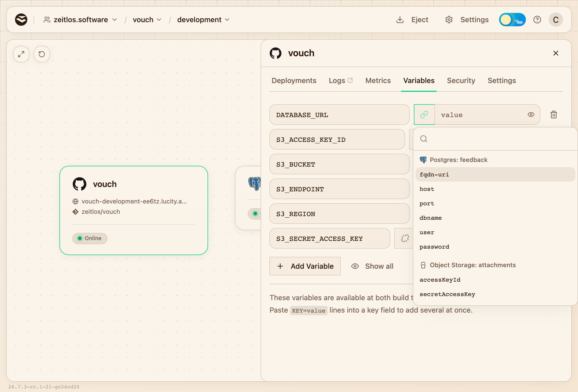This screenshot has height=392, width=578.
Task: Open the zeitlos.software organization dropdown
Action: (80, 20)
